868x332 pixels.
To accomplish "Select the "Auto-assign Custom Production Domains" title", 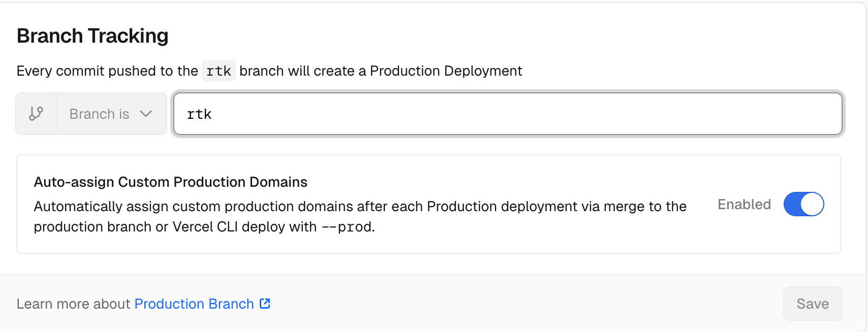I will point(170,182).
